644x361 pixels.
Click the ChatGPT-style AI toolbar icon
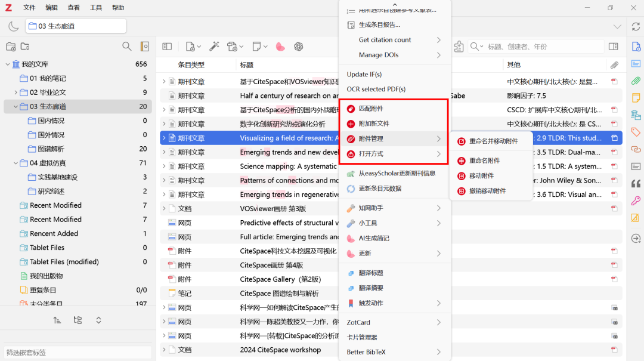point(299,47)
